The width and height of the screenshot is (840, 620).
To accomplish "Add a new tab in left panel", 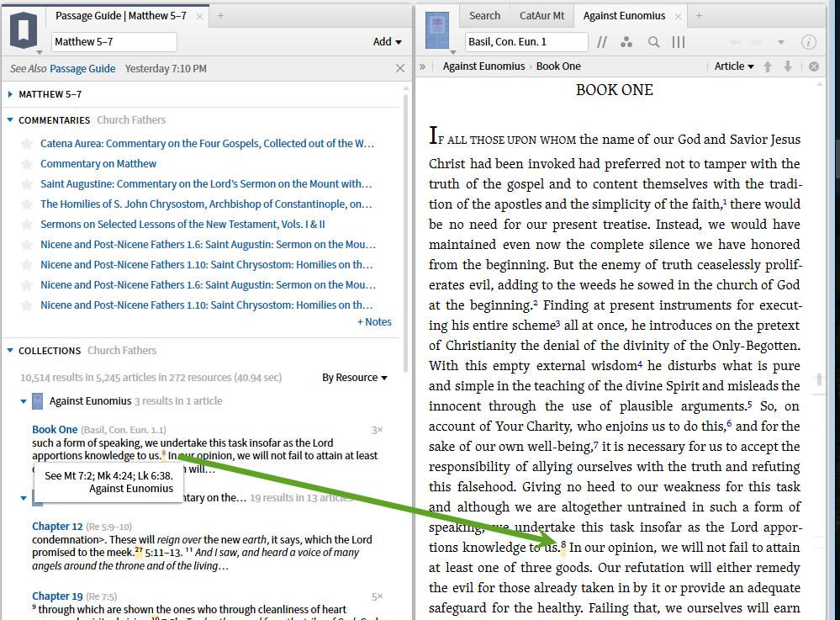I will coord(220,15).
